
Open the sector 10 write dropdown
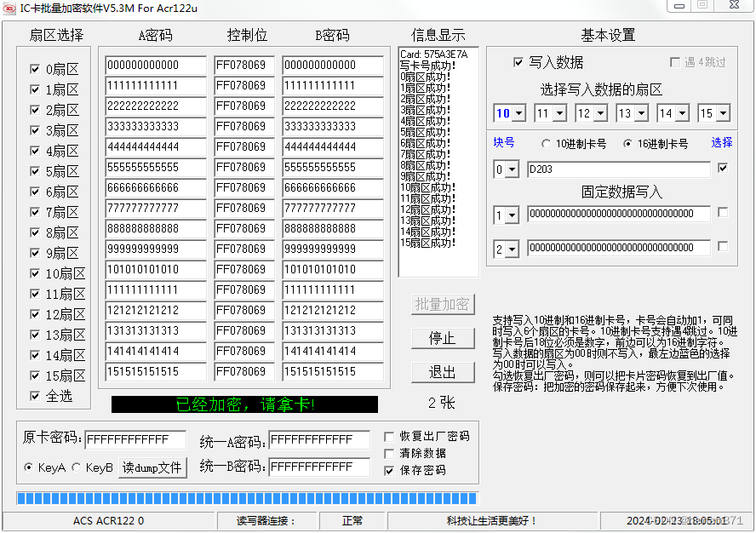pos(518,113)
